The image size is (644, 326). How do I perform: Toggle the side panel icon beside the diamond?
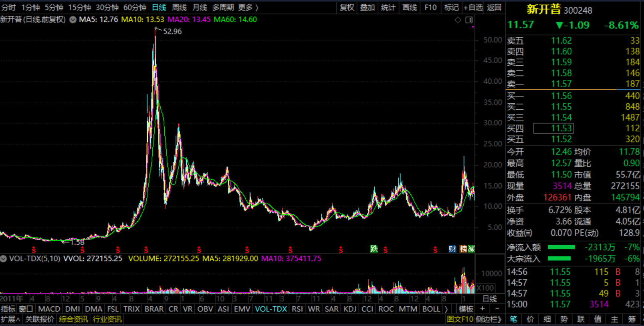(469, 20)
